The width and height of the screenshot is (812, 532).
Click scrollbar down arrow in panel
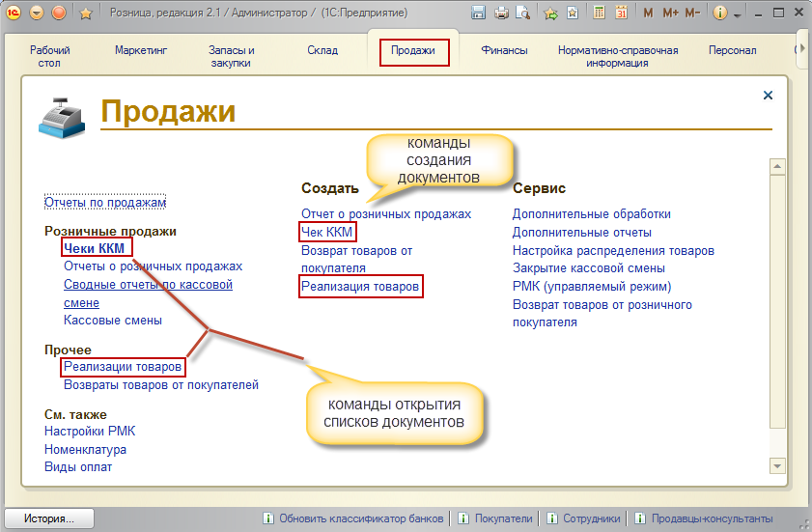pyautogui.click(x=777, y=465)
